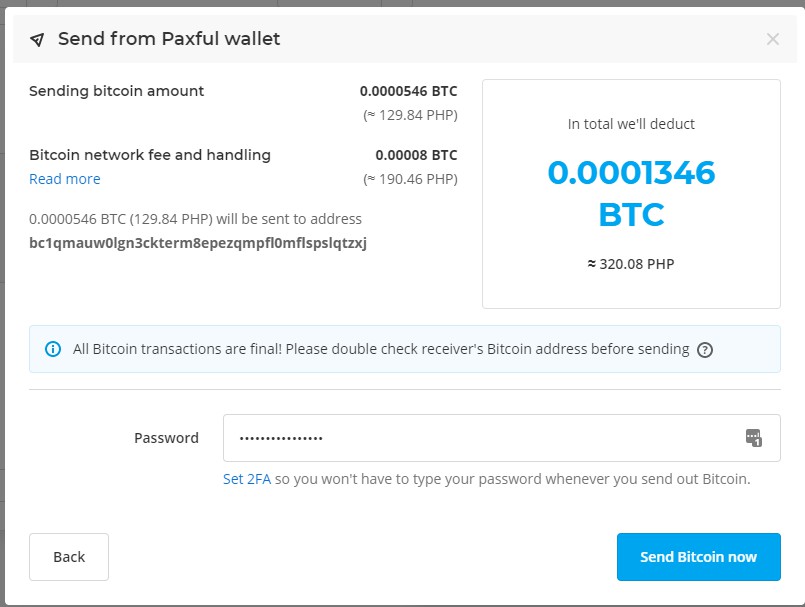Click the 0.0000546 BTC sending amount value
The width and height of the screenshot is (805, 607).
point(408,91)
